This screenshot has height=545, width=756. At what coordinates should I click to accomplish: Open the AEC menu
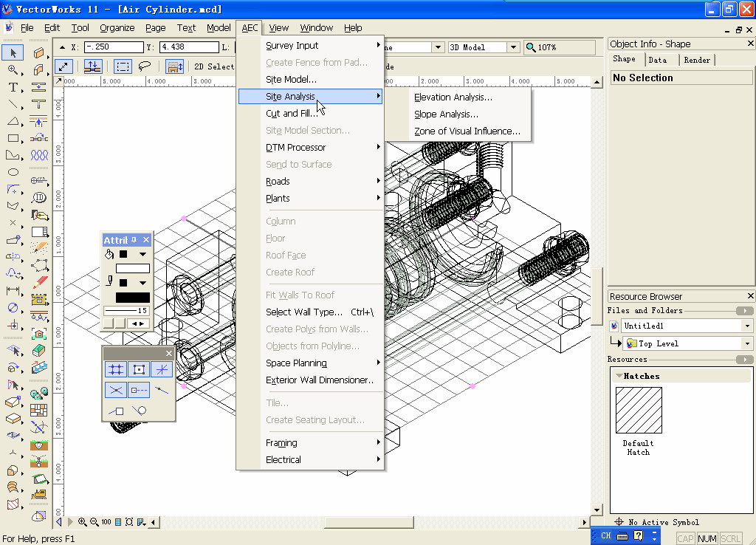[x=250, y=28]
